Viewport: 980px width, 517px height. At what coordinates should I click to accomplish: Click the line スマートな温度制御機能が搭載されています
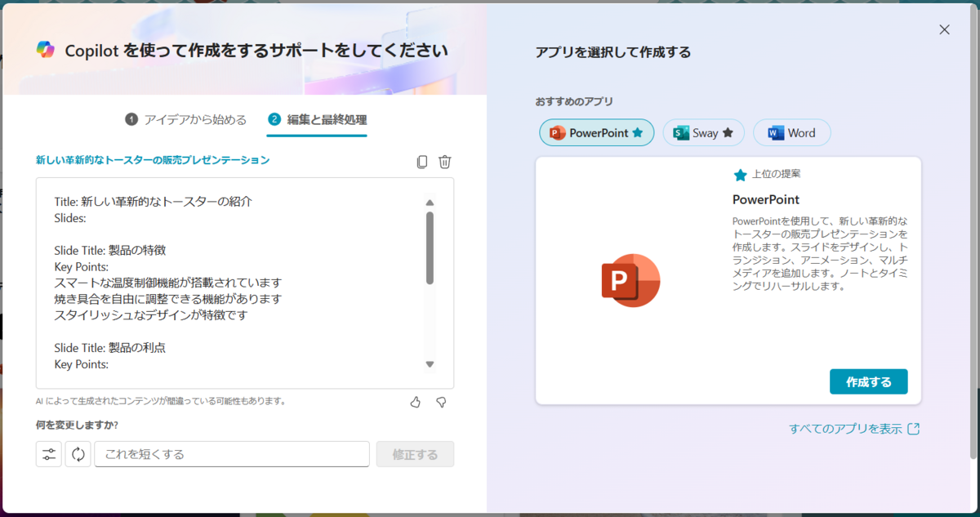[x=167, y=283]
